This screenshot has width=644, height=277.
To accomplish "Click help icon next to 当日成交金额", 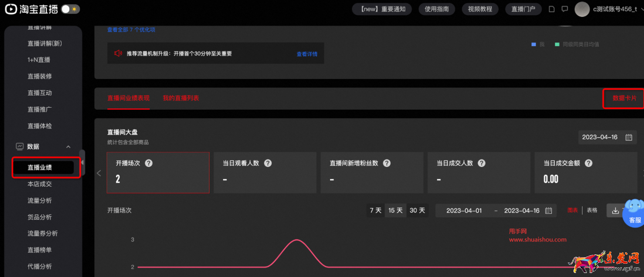I will (588, 163).
